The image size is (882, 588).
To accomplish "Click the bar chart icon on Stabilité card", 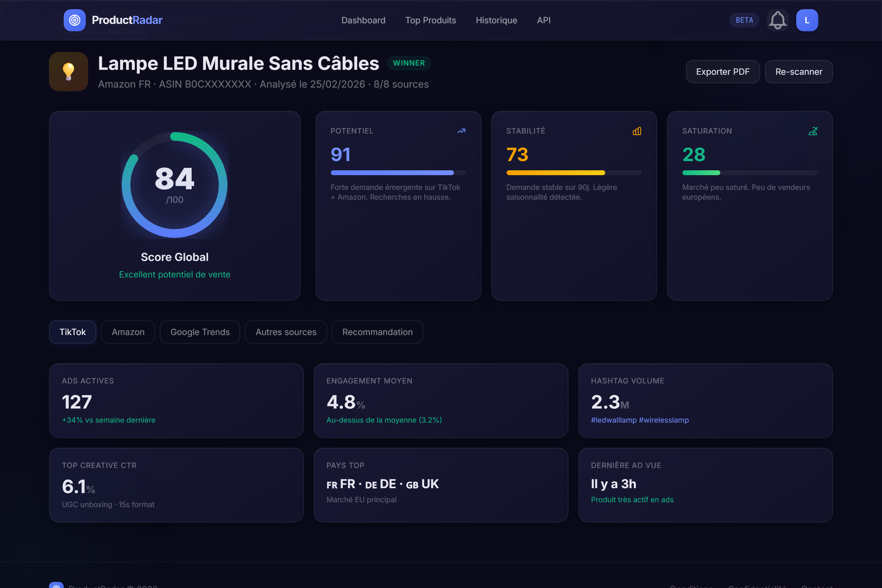I will 637,131.
